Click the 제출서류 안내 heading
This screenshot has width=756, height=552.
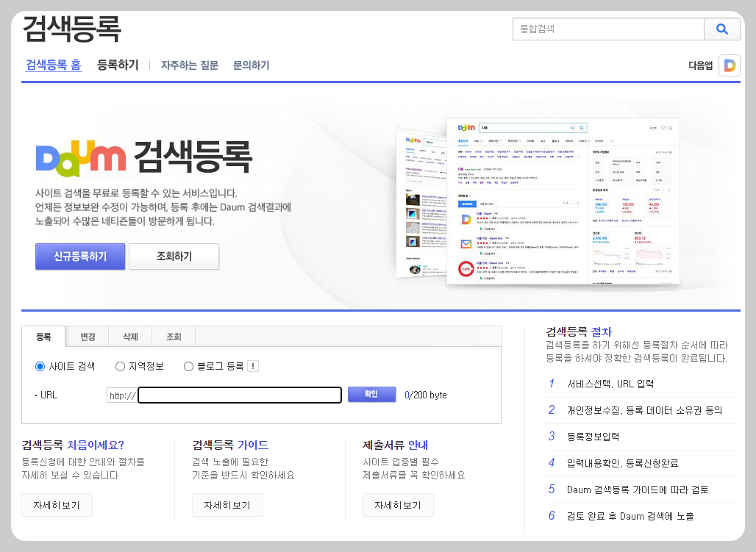pos(396,445)
